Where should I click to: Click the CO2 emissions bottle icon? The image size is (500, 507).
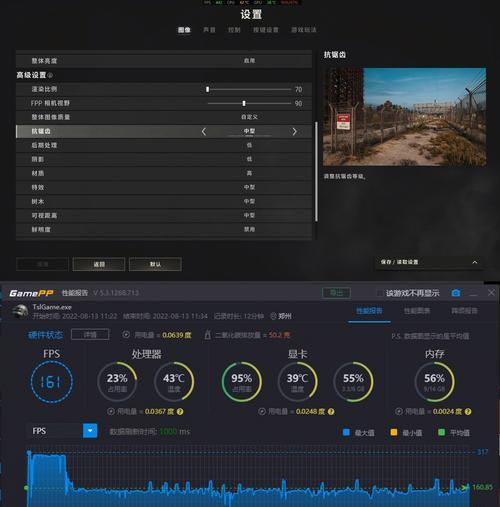207,335
